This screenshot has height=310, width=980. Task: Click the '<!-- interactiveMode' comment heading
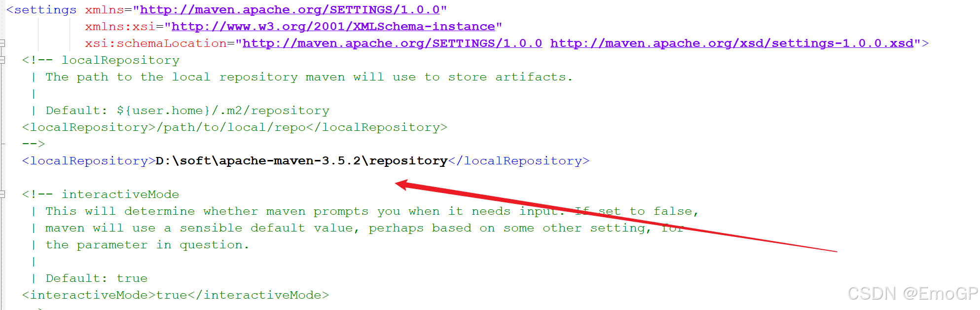click(101, 194)
